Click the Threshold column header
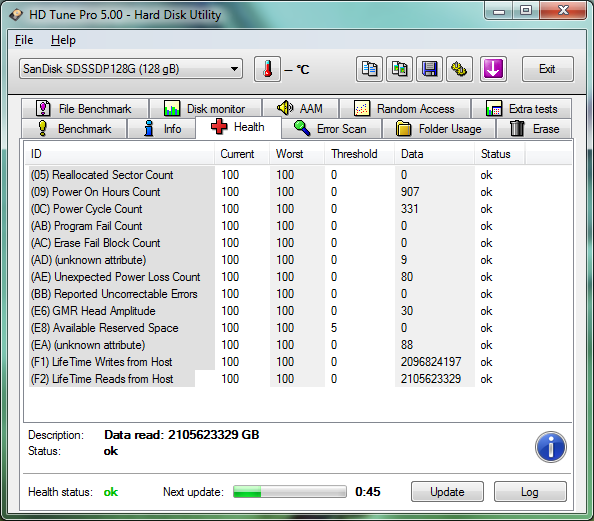 (360, 154)
